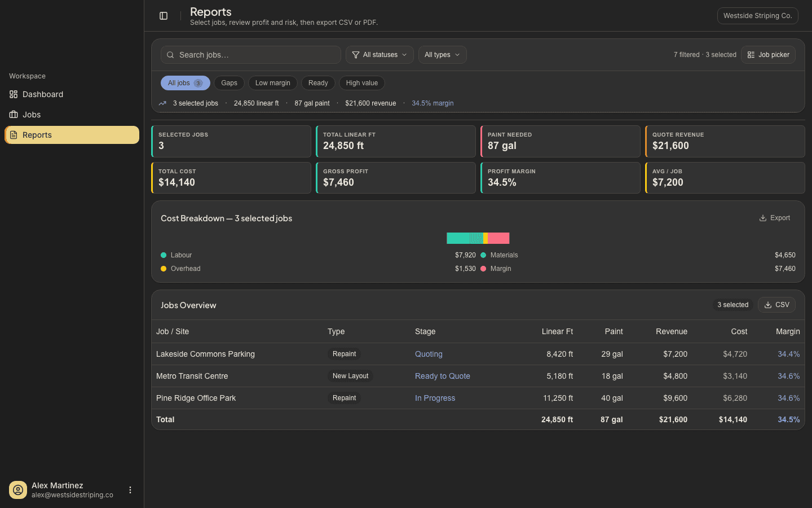Click the Job picker list icon
The height and width of the screenshot is (508, 812).
click(x=751, y=55)
